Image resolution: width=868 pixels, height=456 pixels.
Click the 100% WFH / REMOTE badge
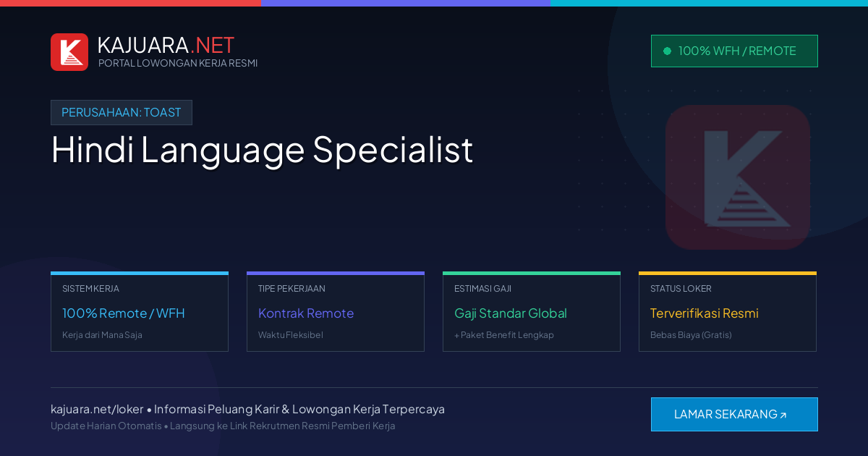click(x=734, y=51)
